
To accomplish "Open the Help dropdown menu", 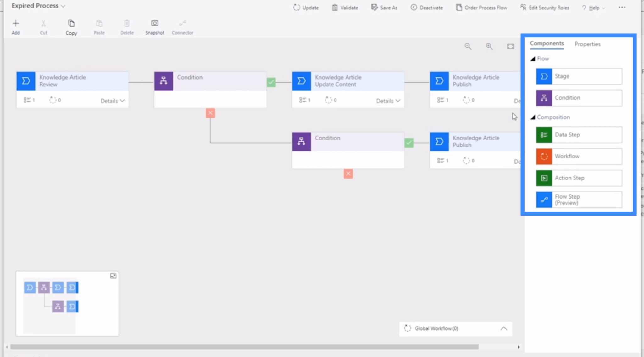I will pos(593,8).
